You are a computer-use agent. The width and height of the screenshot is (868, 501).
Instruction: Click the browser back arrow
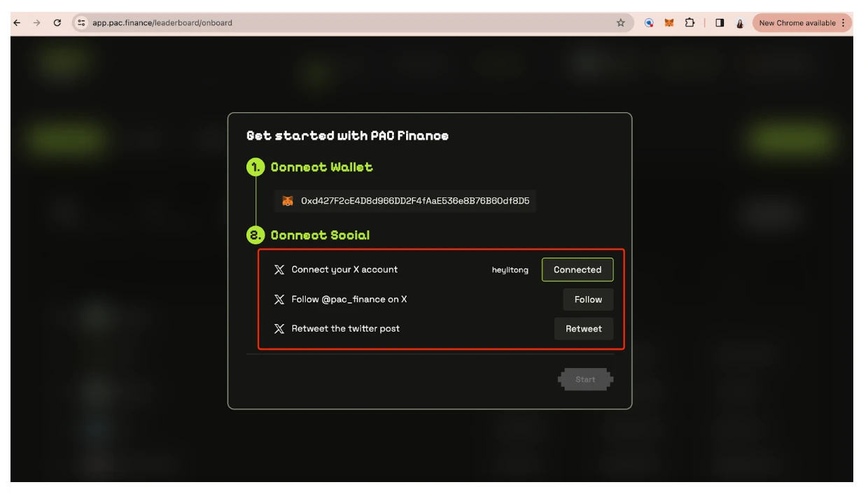[17, 23]
